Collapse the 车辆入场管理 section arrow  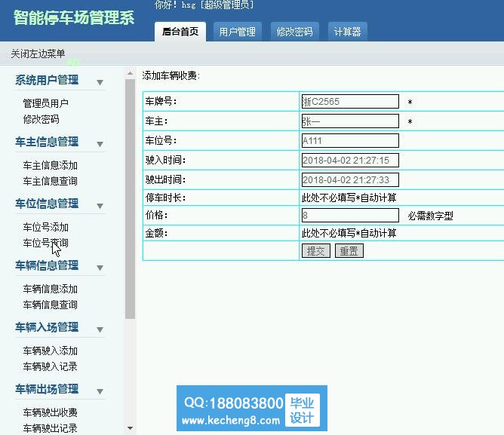pos(100,329)
